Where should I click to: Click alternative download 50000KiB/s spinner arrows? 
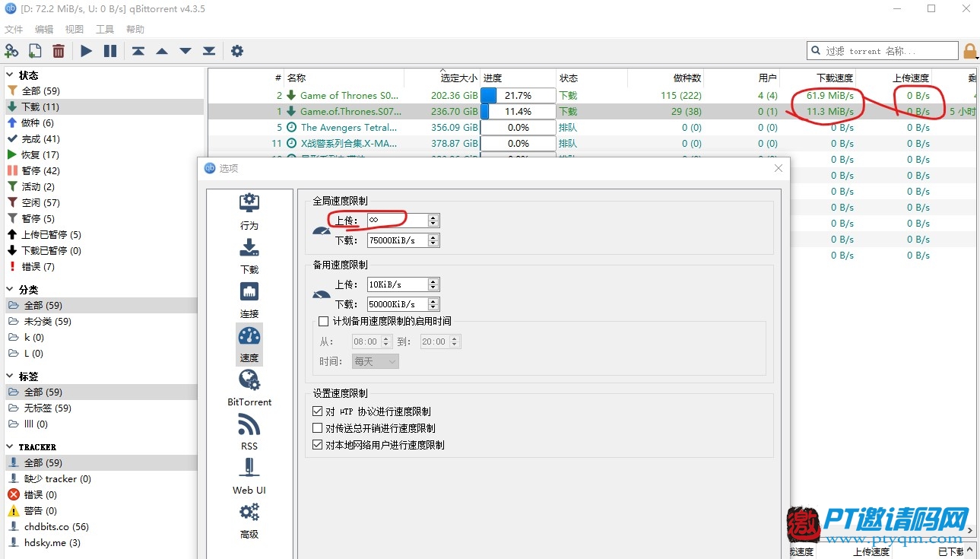click(433, 303)
